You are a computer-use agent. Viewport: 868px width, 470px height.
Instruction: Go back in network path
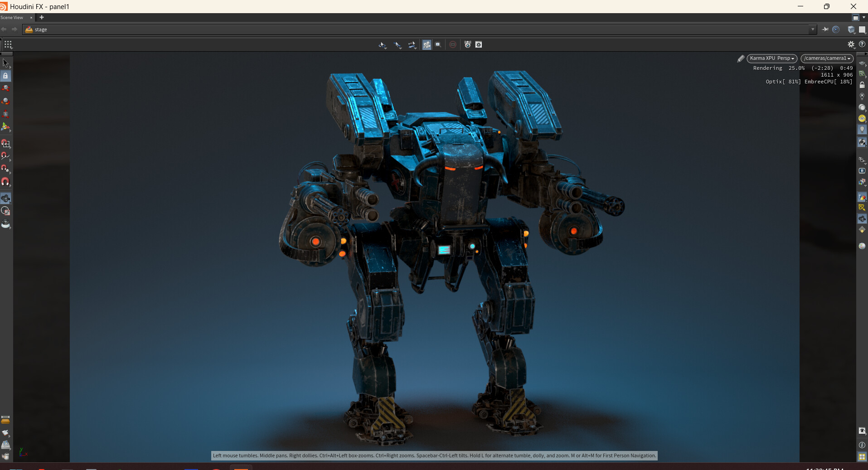[4, 29]
